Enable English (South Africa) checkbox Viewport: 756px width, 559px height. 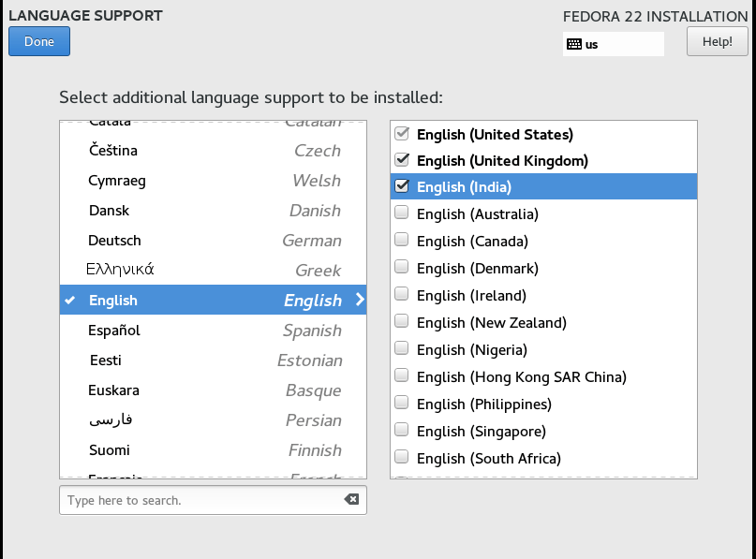click(402, 456)
